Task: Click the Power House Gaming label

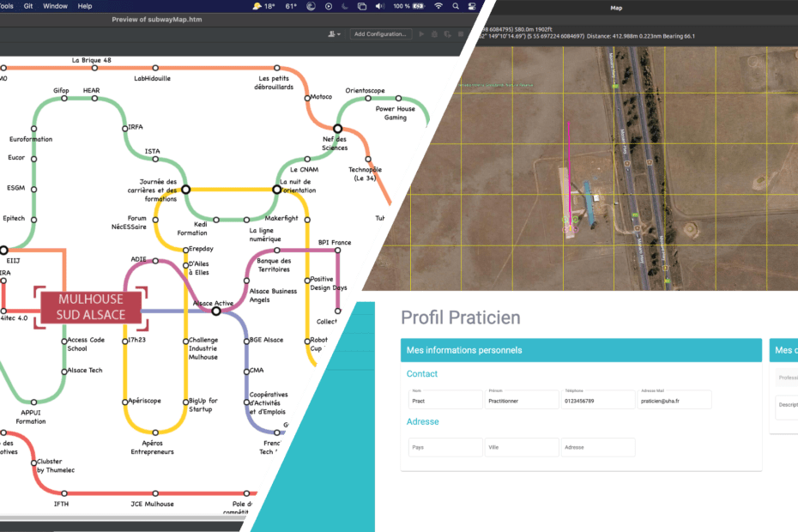Action: tap(396, 113)
